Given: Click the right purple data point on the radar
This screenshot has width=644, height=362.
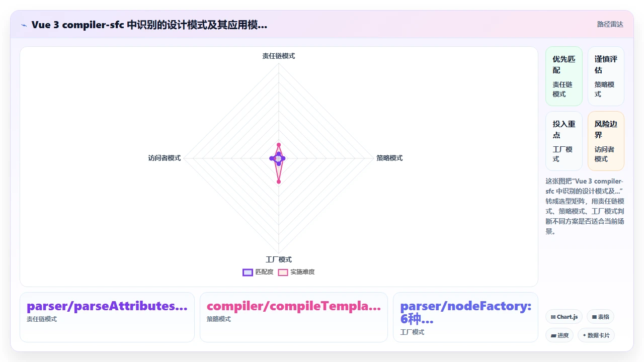Looking at the screenshot, I should pyautogui.click(x=284, y=158).
